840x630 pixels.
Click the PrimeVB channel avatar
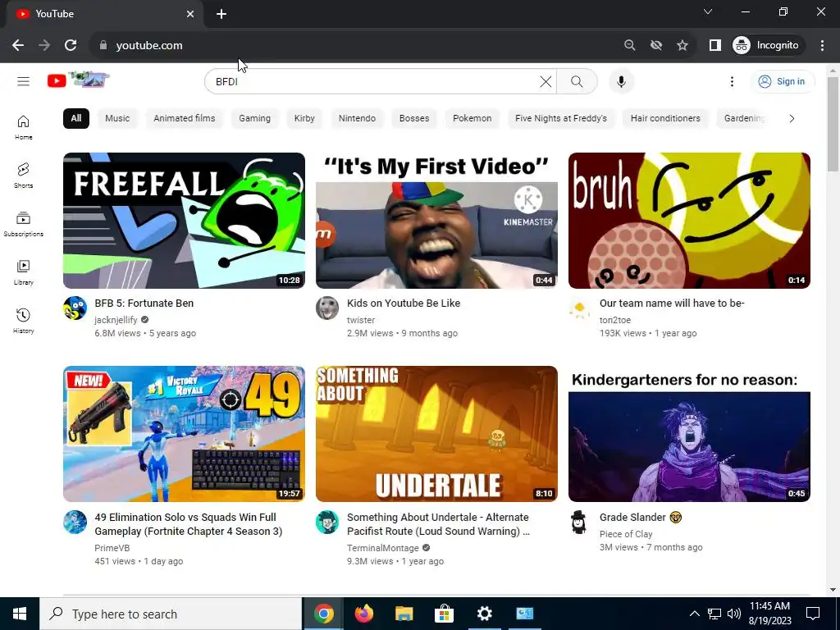tap(75, 522)
